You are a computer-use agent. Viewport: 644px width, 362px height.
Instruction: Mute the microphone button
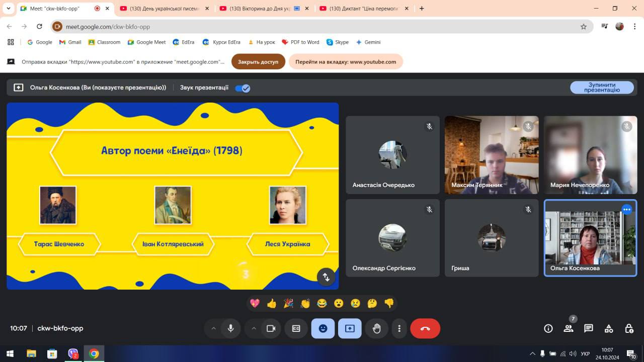click(230, 328)
